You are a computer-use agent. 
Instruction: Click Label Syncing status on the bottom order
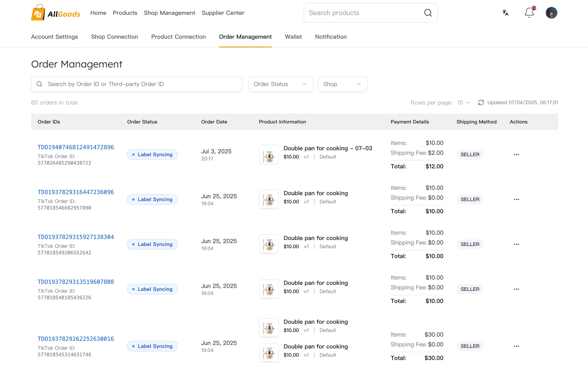pyautogui.click(x=152, y=346)
